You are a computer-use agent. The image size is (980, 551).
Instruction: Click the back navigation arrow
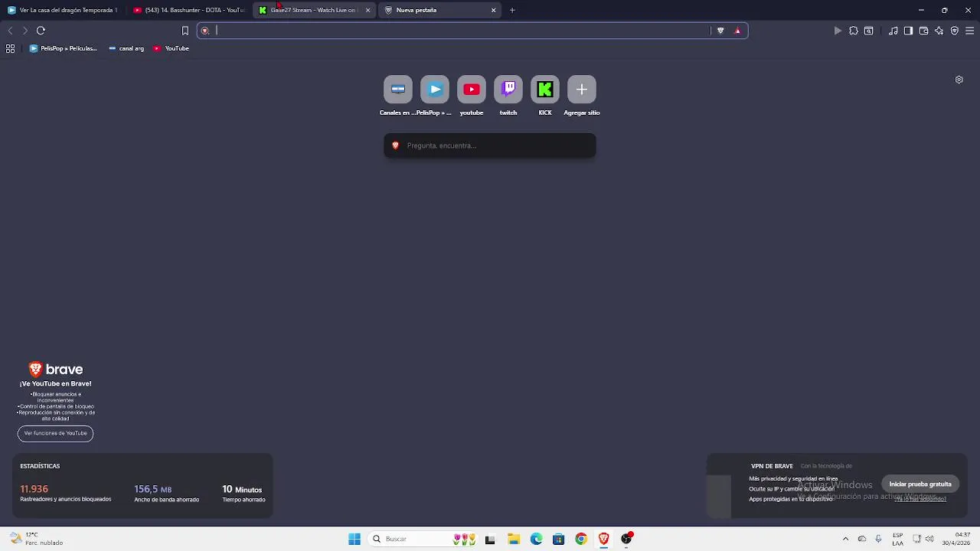tap(10, 31)
